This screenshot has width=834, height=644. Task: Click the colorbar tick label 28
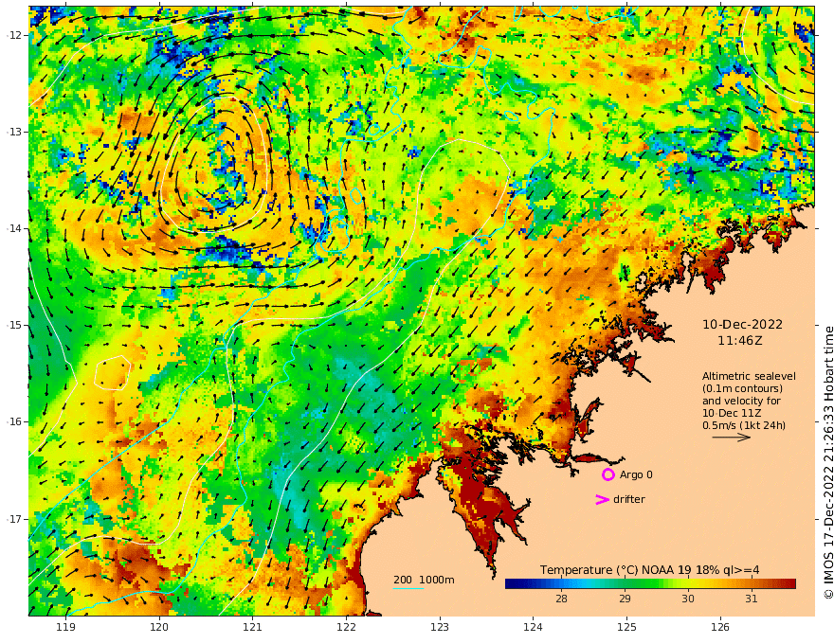[x=561, y=599]
